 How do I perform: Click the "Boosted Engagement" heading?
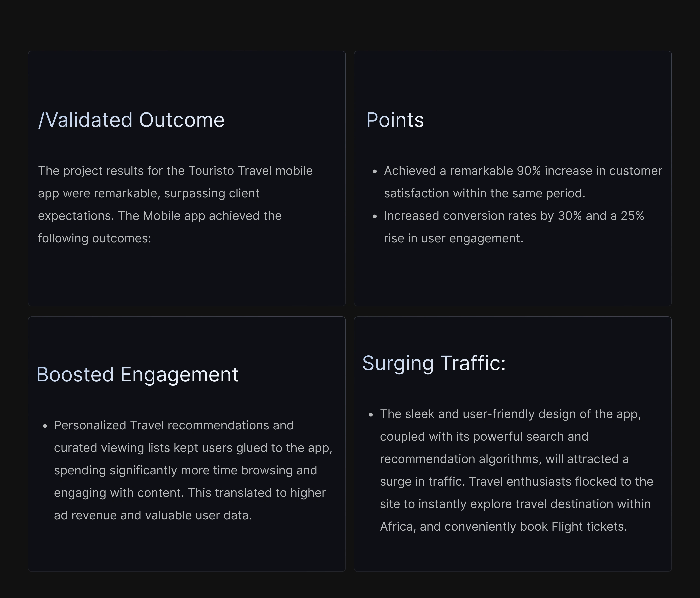[x=137, y=375]
